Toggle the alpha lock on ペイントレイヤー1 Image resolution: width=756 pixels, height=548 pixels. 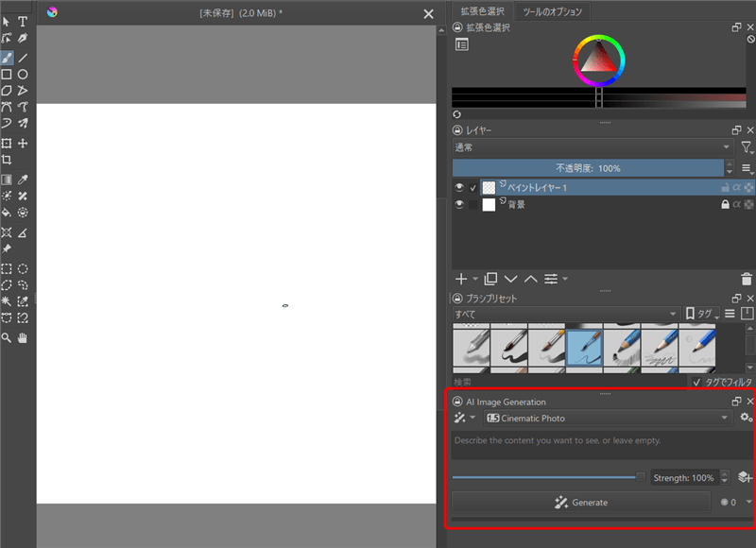point(735,187)
